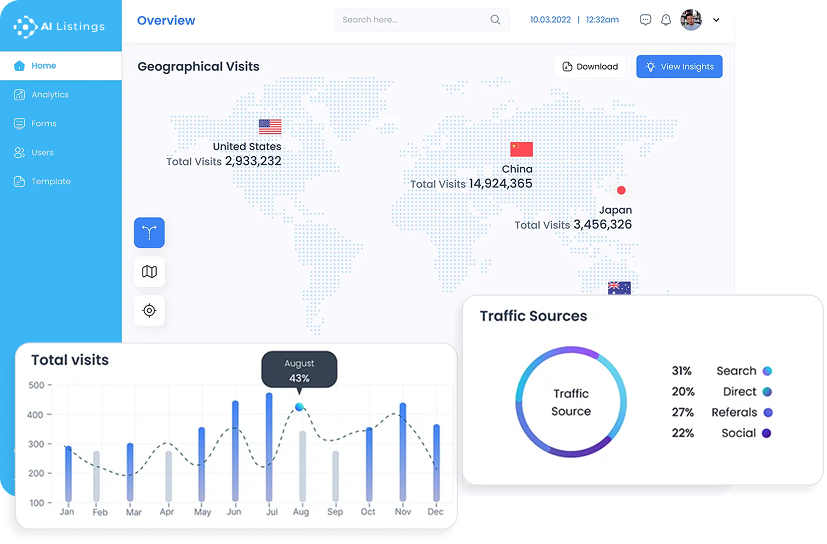Expand the user profile dropdown arrow
The image size is (827, 544).
[x=716, y=20]
